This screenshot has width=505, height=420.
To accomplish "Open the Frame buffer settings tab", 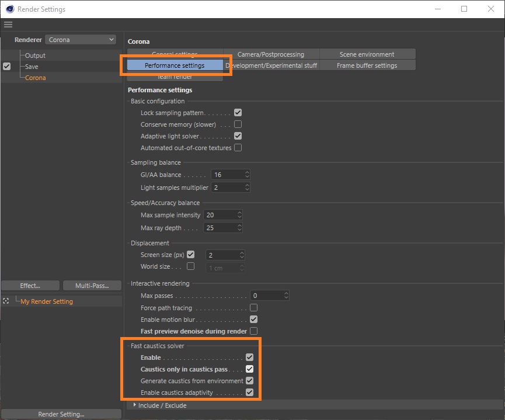I will (x=367, y=65).
